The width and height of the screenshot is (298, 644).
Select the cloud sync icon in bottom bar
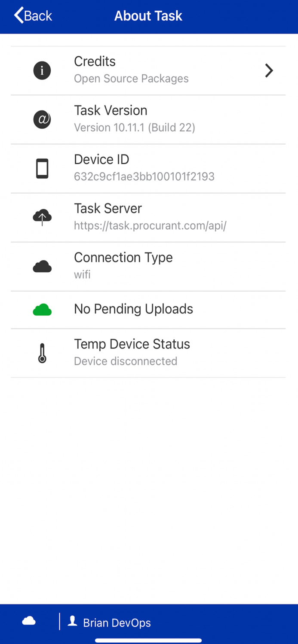pos(28,620)
